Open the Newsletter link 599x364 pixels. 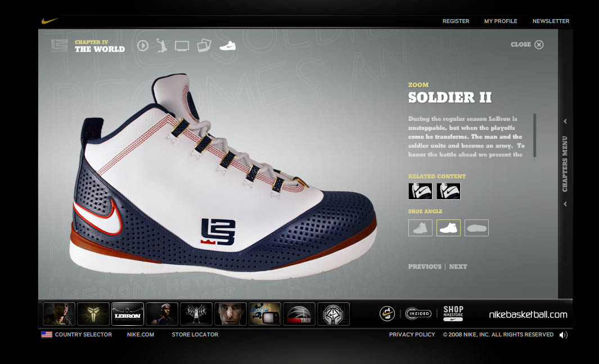point(551,21)
